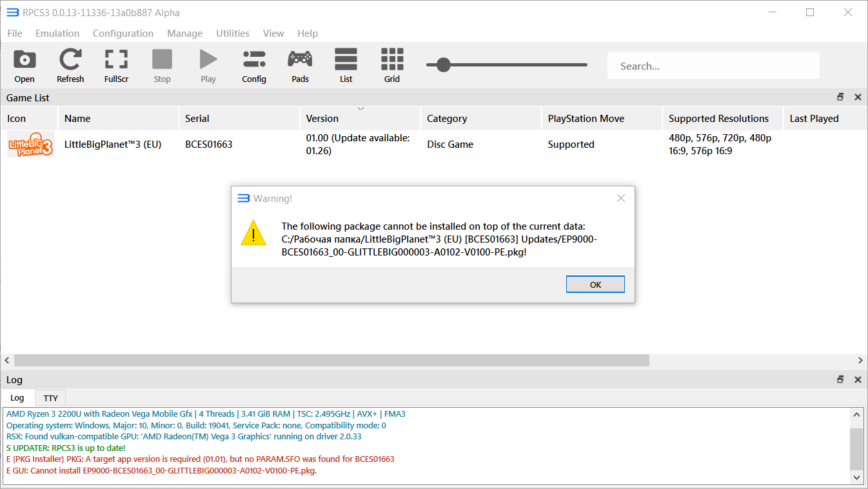Float the Log panel

840,380
